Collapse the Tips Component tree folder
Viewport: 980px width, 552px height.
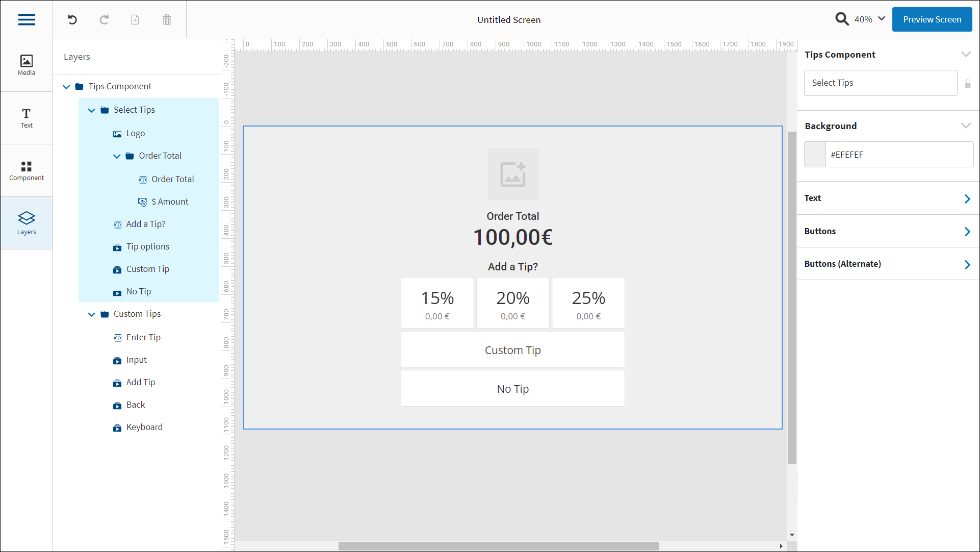click(x=66, y=87)
